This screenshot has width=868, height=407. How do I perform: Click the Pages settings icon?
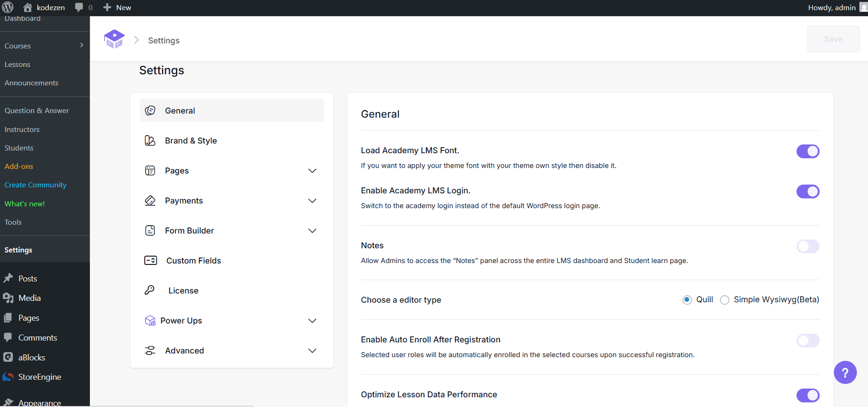click(x=150, y=170)
